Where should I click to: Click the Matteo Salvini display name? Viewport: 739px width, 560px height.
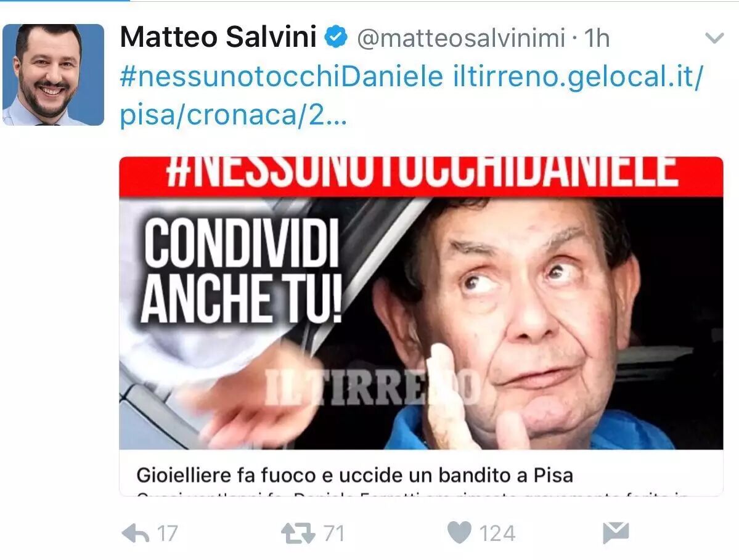pyautogui.click(x=218, y=37)
